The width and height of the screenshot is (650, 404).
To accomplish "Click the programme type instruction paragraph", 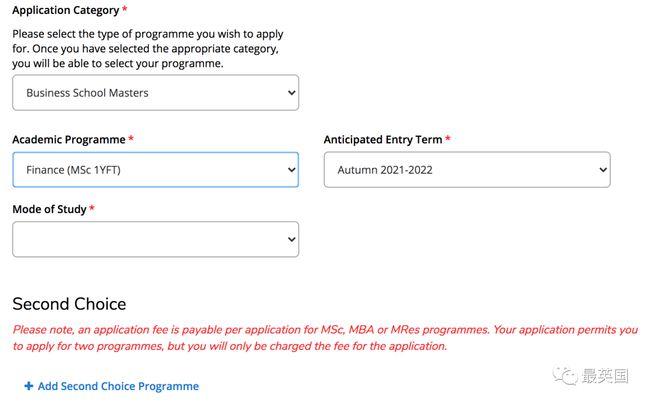I will point(145,47).
